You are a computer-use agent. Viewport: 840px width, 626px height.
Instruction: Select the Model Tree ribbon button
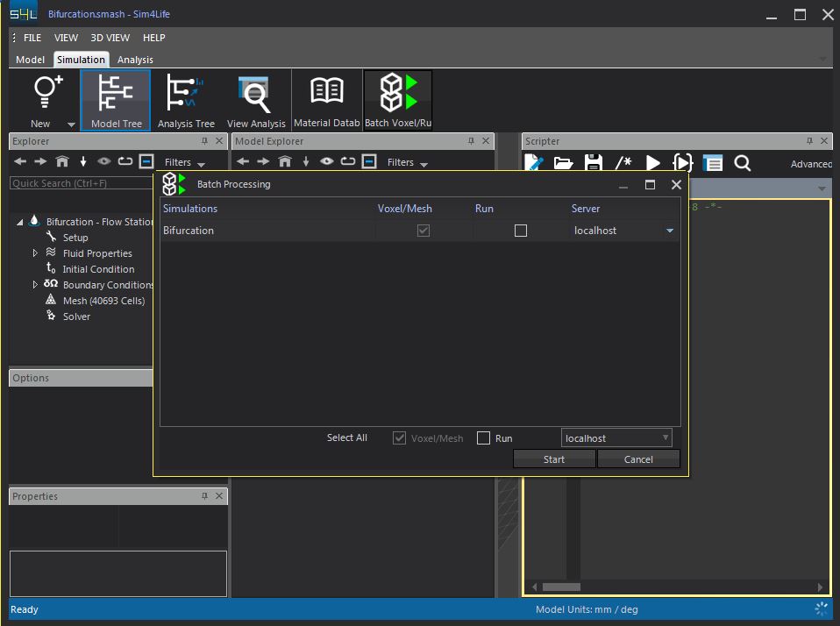[x=116, y=101]
